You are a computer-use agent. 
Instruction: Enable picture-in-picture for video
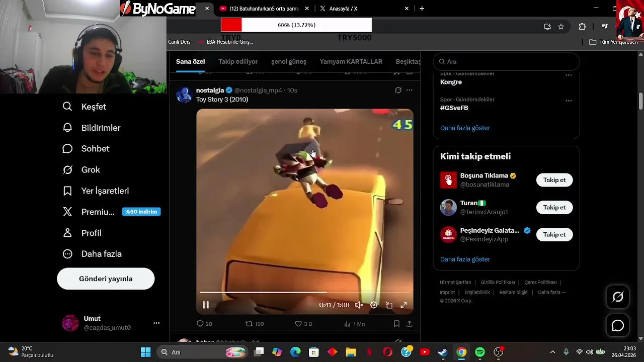(389, 305)
